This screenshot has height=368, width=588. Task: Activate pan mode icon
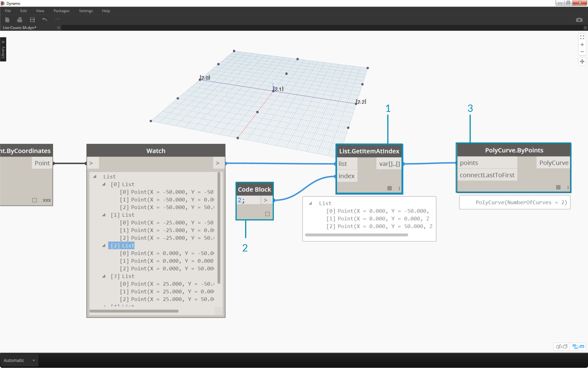point(582,61)
